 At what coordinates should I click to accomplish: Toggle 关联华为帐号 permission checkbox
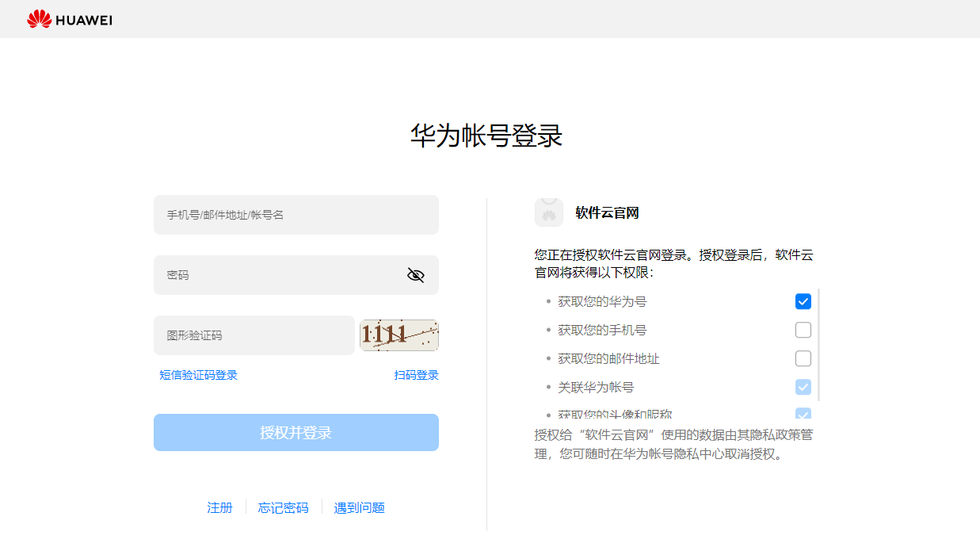tap(803, 387)
